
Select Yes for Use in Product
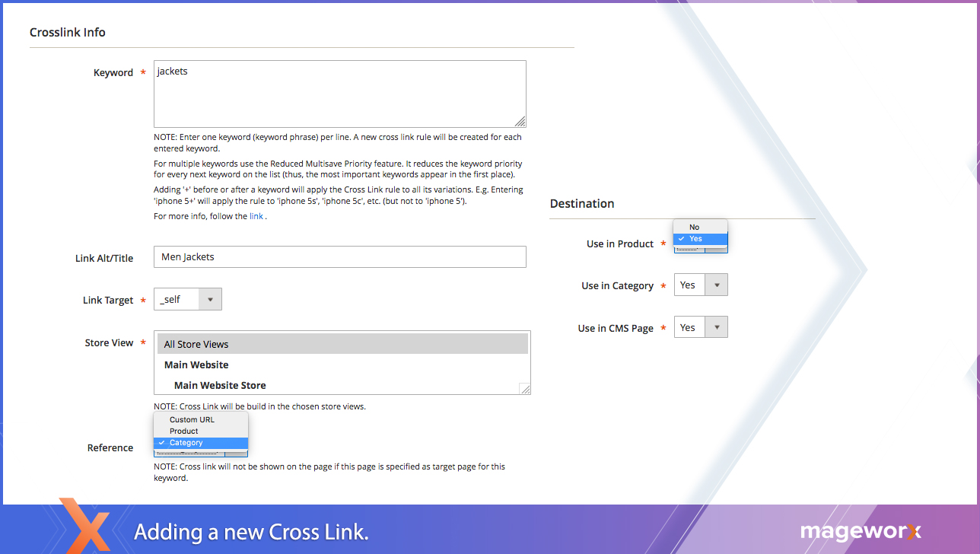coord(696,239)
